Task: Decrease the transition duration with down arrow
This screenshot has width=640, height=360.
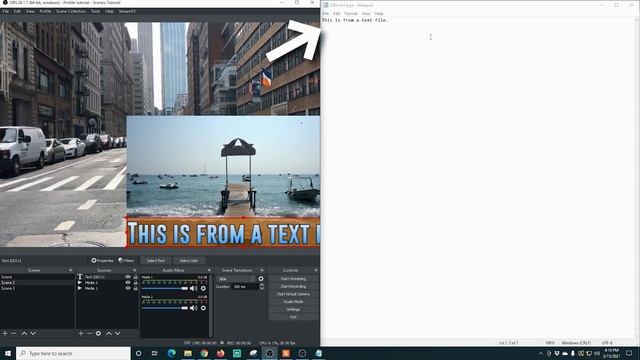Action: pos(262,288)
